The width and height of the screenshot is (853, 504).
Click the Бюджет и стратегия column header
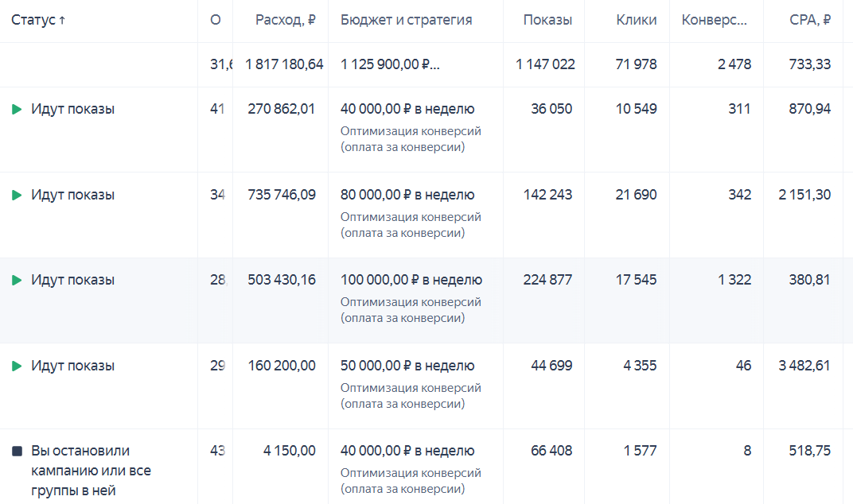pyautogui.click(x=406, y=21)
